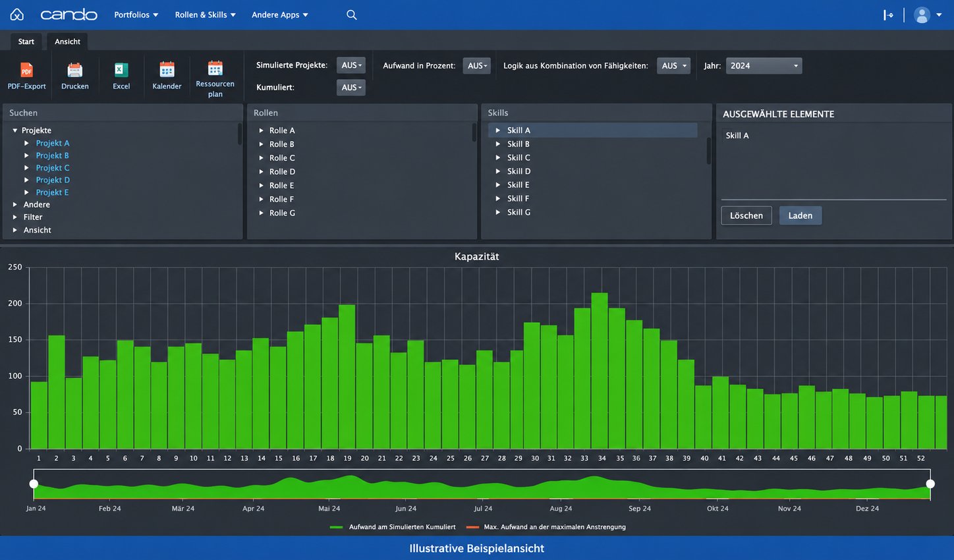The width and height of the screenshot is (954, 560).
Task: Switch to the Ansicht tab
Action: pyautogui.click(x=67, y=42)
